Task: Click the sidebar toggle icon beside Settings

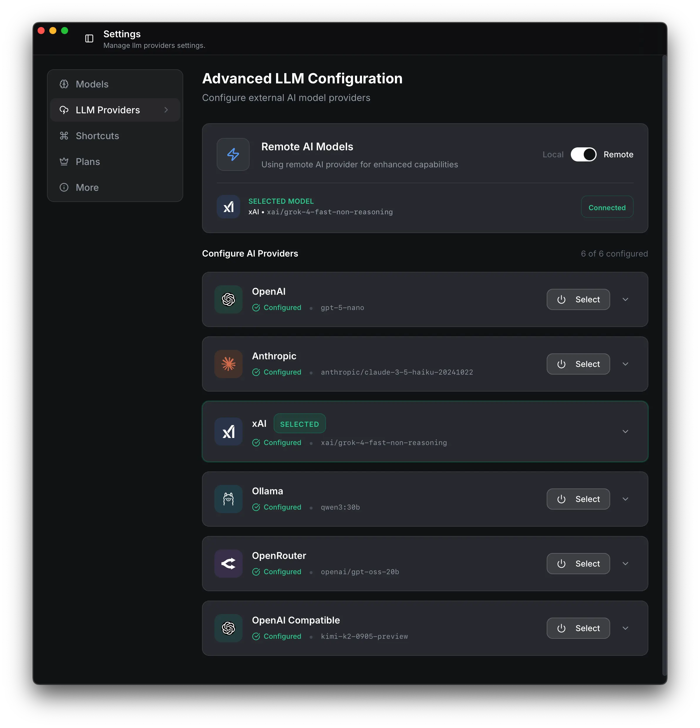Action: point(89,39)
